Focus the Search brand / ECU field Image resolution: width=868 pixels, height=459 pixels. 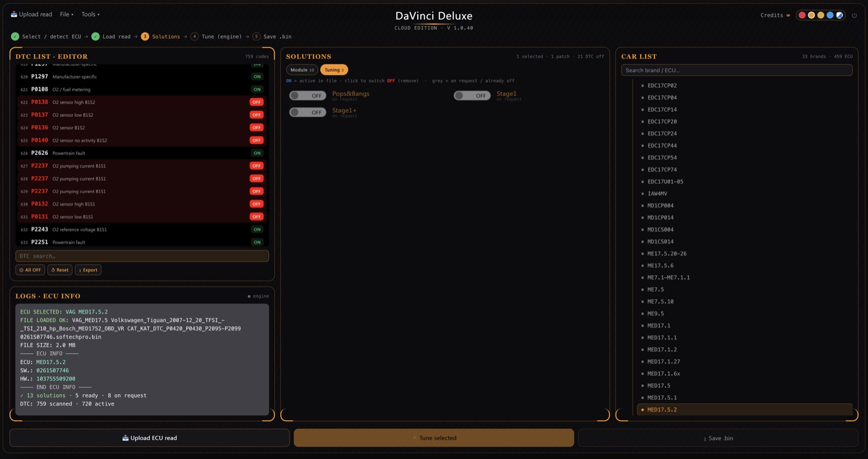point(737,70)
